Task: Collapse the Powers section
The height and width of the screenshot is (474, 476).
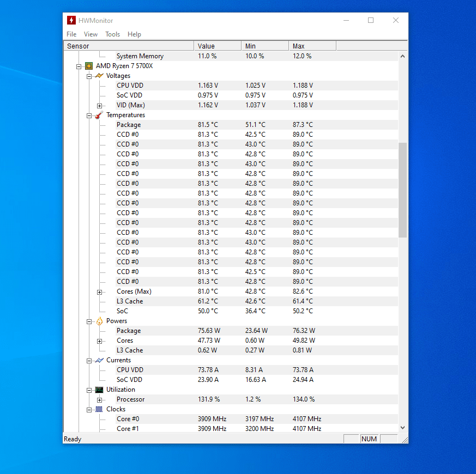Action: click(89, 321)
